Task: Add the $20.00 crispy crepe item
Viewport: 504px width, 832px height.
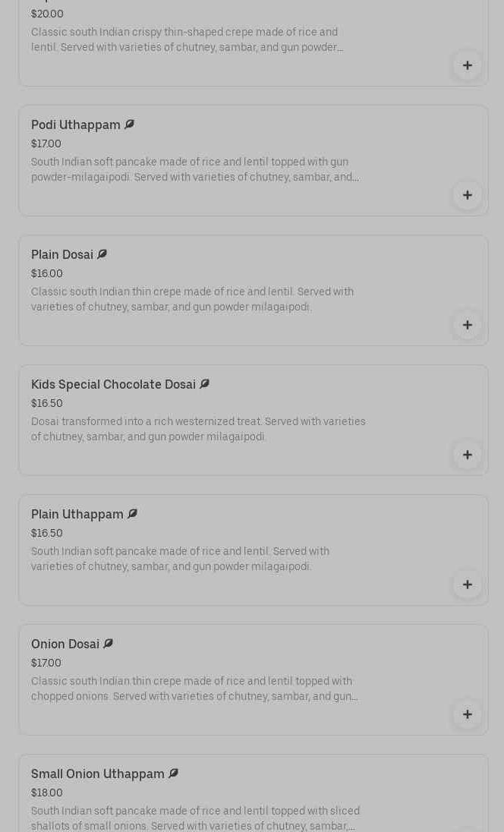Action: (467, 65)
